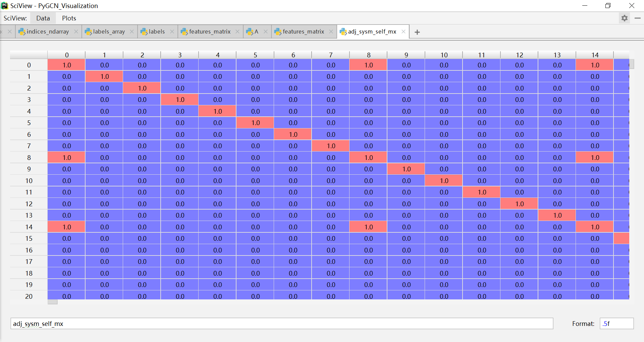Viewport: 644px width, 342px height.
Task: Select column header 0
Action: pyautogui.click(x=67, y=55)
